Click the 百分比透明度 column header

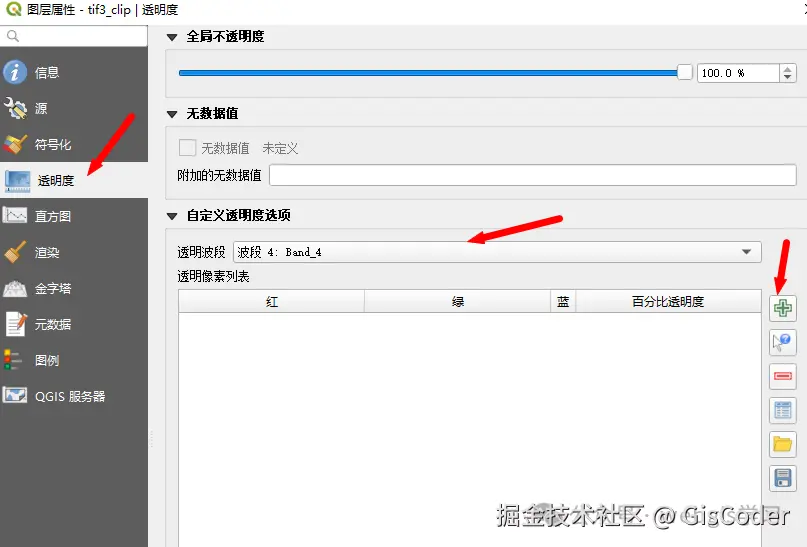pos(668,302)
